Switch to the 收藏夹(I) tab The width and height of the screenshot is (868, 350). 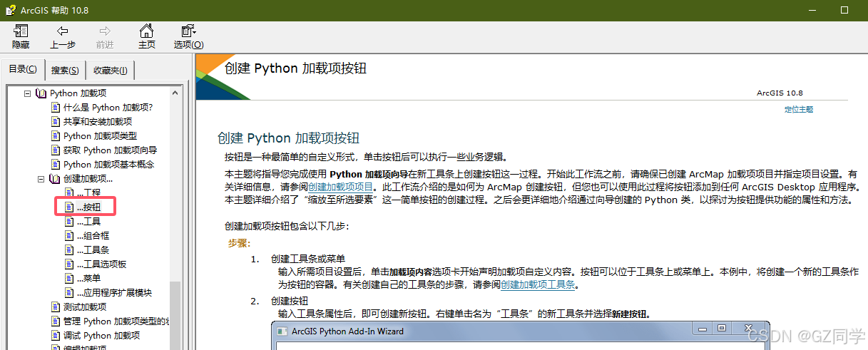coord(110,71)
